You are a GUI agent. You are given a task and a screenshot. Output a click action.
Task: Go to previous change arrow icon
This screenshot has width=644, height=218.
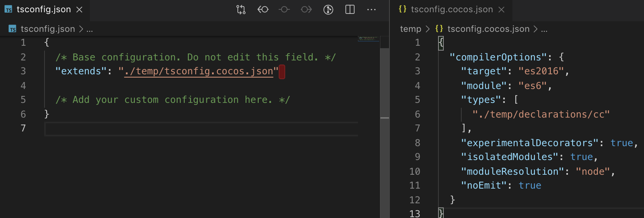(x=263, y=9)
